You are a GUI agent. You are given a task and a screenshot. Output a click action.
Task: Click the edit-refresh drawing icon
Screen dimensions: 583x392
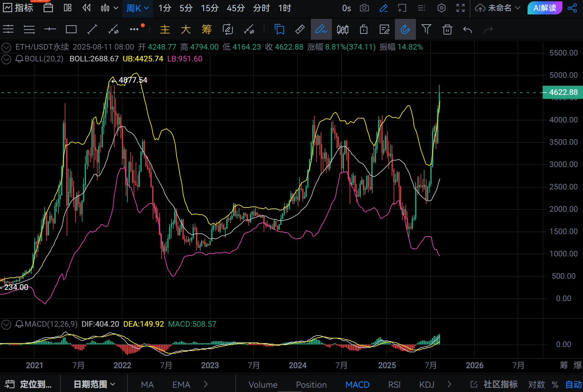(228, 30)
